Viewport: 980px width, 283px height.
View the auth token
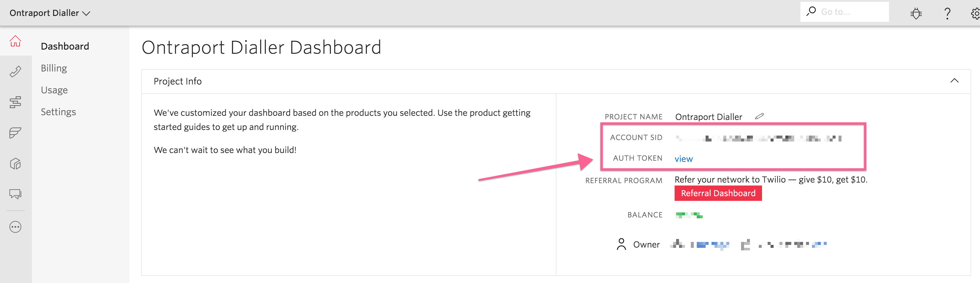pyautogui.click(x=684, y=159)
